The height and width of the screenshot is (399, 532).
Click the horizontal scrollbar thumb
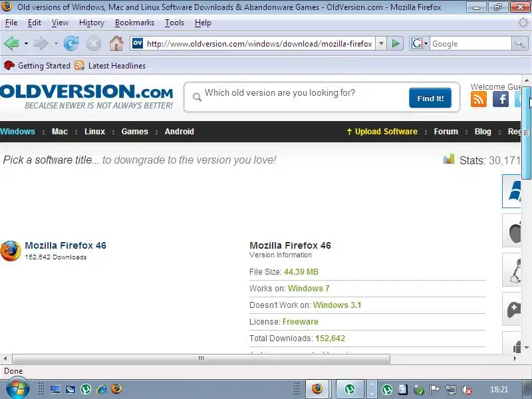201,358
